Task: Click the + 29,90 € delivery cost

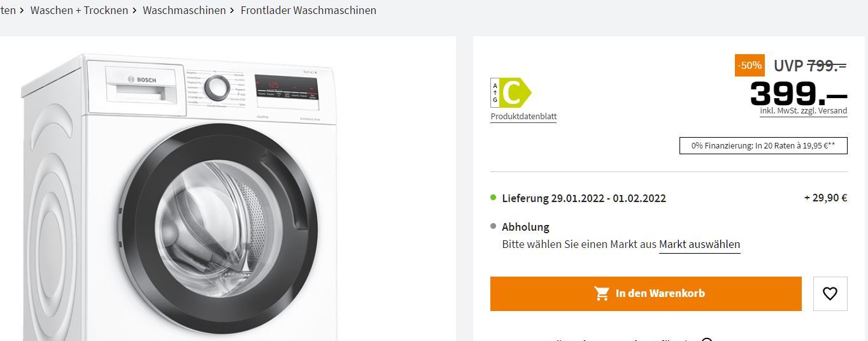Action: tap(825, 198)
